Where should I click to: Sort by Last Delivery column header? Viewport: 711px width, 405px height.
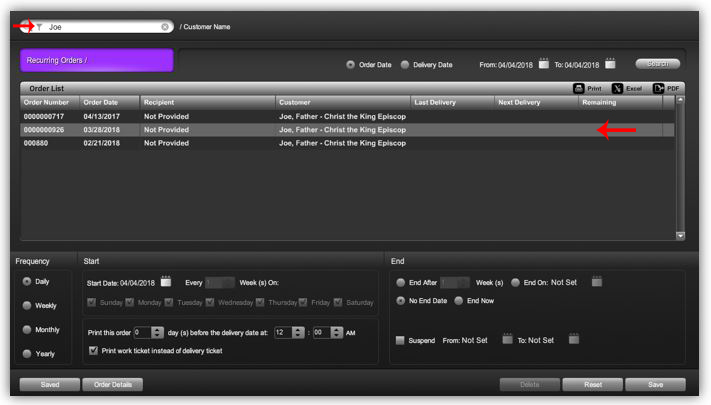pos(453,102)
